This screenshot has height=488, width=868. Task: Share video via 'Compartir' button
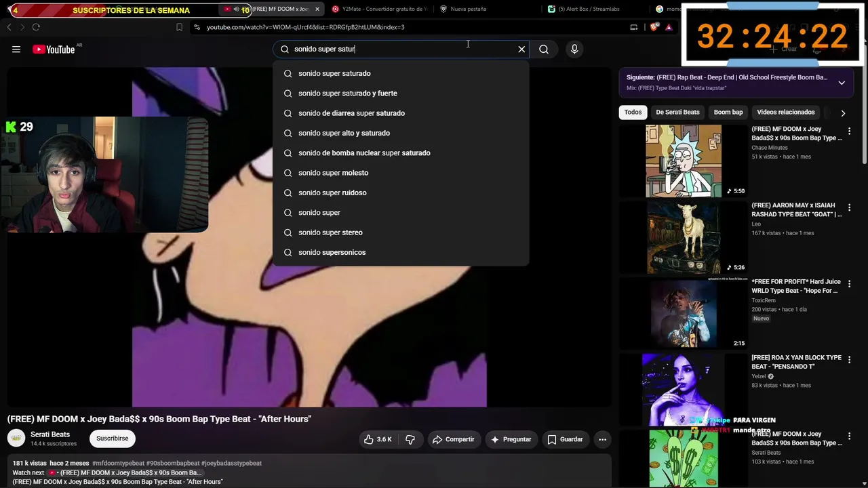453,439
